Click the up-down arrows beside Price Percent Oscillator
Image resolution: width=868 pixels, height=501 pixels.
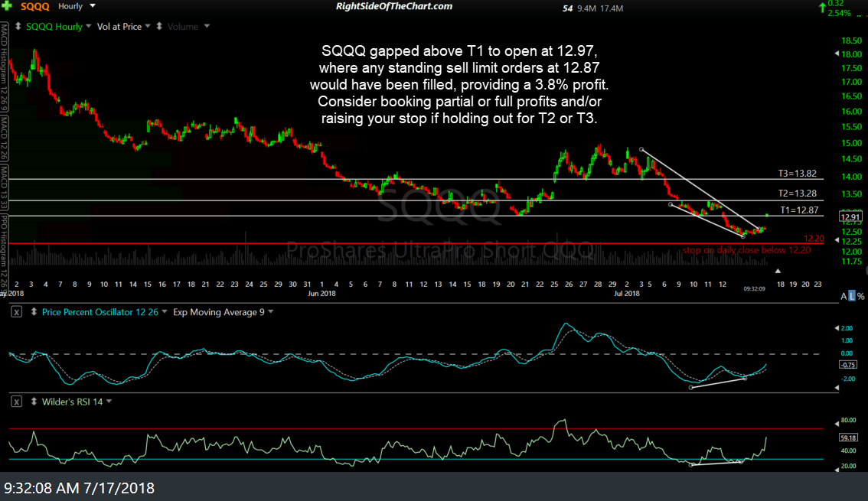34,312
